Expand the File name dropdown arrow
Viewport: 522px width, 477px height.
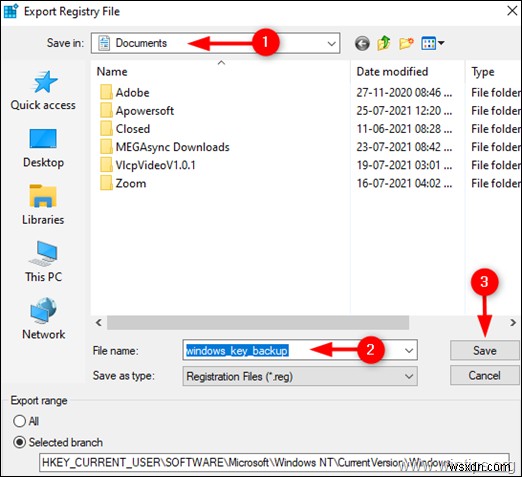click(x=409, y=350)
